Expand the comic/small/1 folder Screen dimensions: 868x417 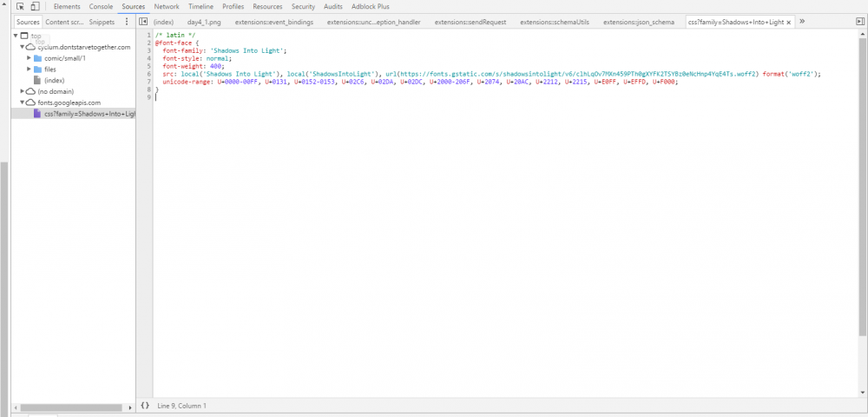coord(29,58)
